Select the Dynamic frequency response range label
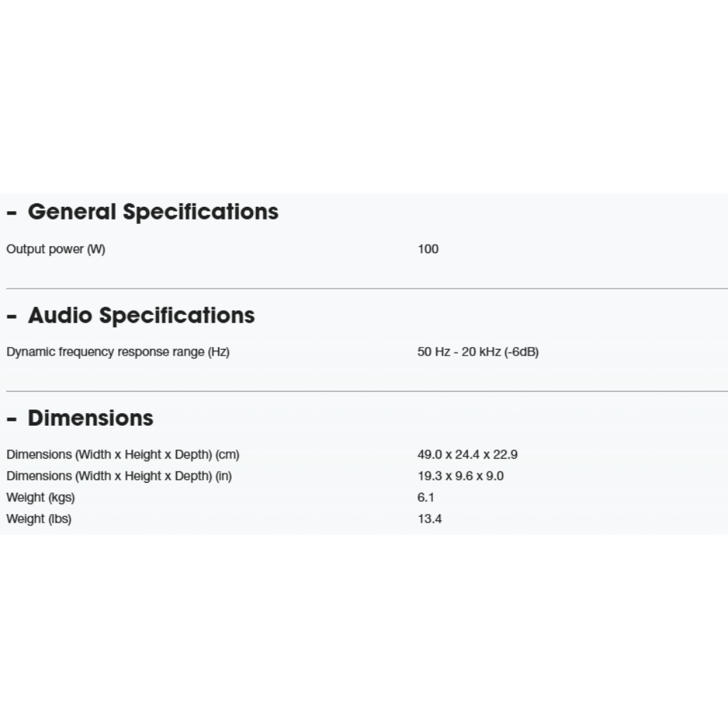 [118, 352]
